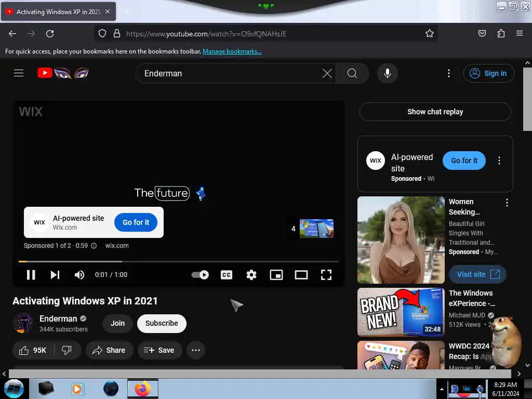Image resolution: width=532 pixels, height=399 pixels.
Task: Pause the playing ad video
Action: [x=31, y=275]
